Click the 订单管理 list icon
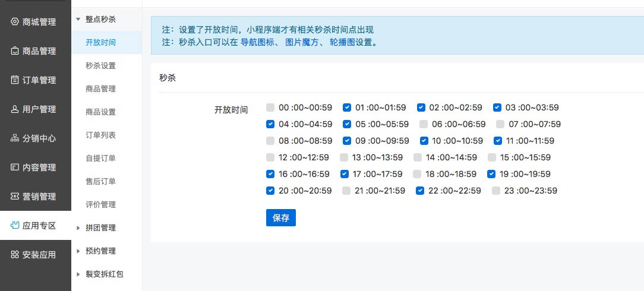 (15, 80)
